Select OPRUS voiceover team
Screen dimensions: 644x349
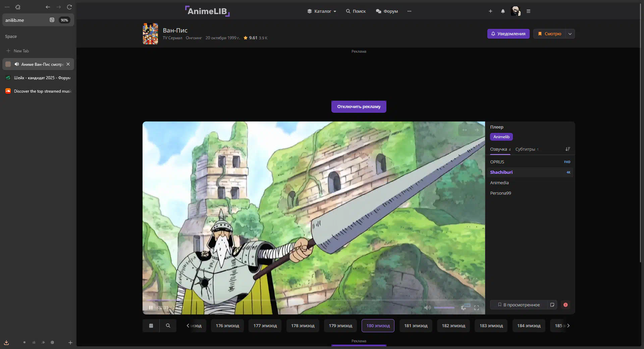(530, 162)
